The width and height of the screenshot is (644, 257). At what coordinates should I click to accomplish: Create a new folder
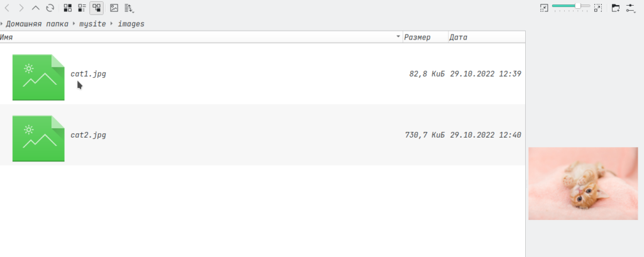[x=616, y=8]
